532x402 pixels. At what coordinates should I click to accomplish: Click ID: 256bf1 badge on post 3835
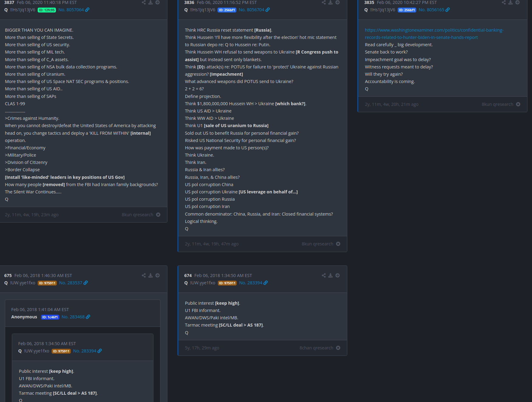407,10
